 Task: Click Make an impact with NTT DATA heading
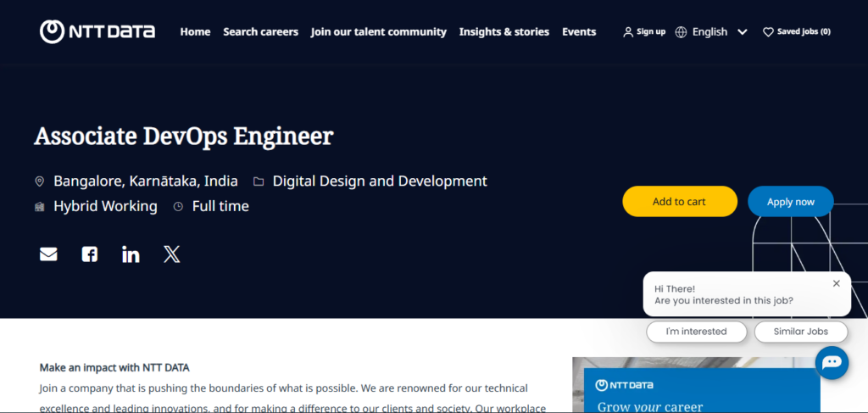[x=114, y=367]
